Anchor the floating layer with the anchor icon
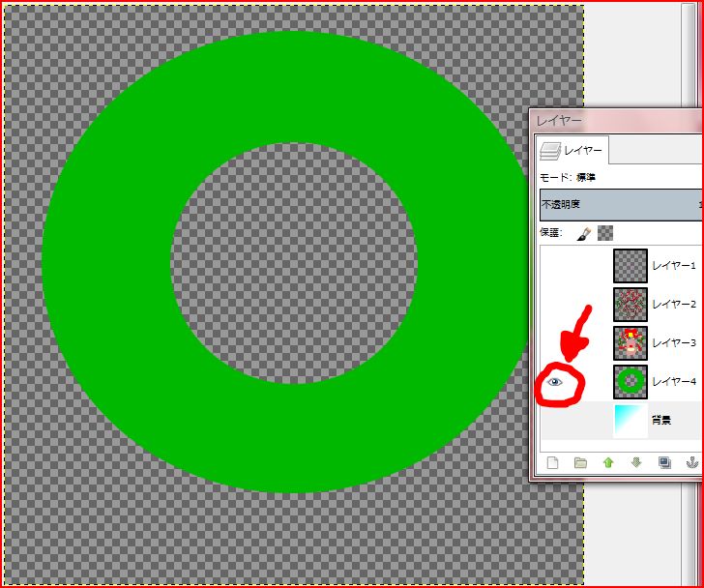This screenshot has height=588, width=704. 691,462
